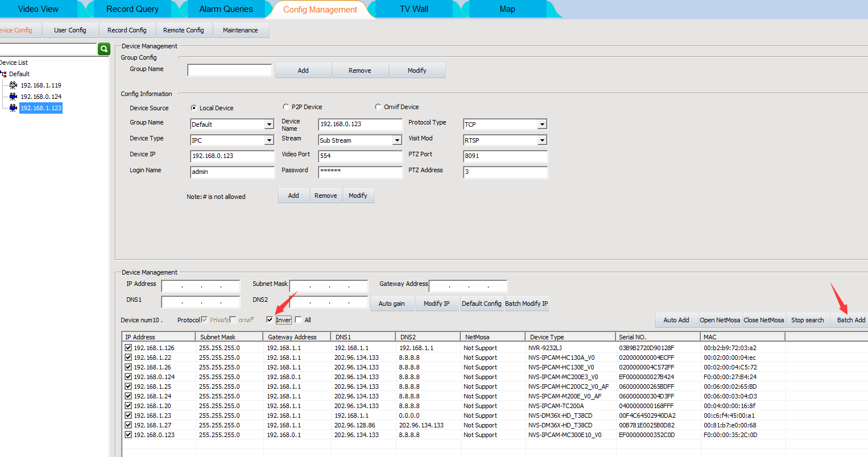Click Batch Add button
This screenshot has height=457, width=868.
[851, 320]
